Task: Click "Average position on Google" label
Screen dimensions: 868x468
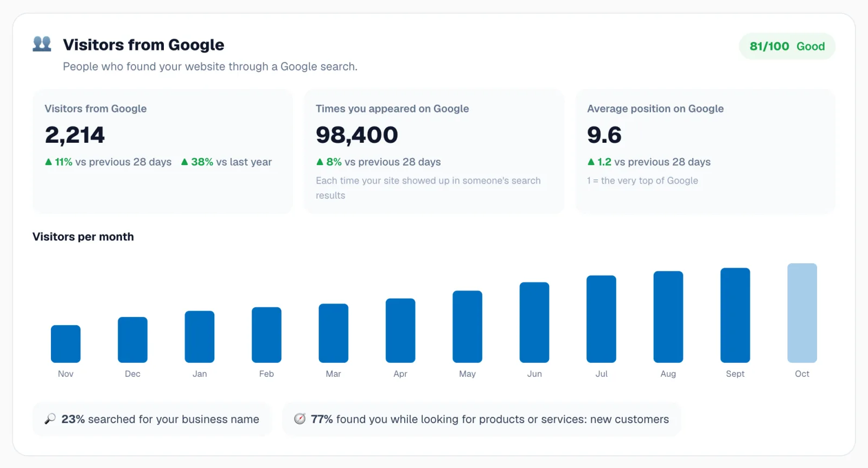Action: coord(655,109)
